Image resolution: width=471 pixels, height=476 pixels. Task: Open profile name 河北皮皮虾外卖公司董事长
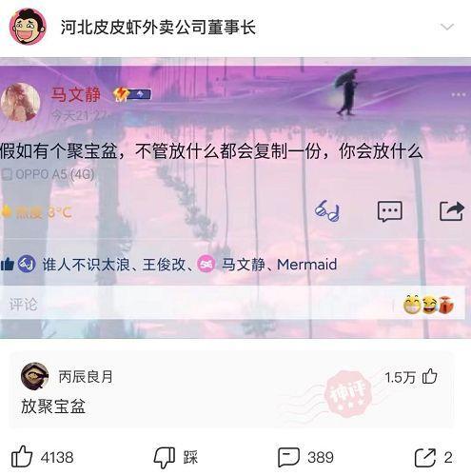pos(158,27)
